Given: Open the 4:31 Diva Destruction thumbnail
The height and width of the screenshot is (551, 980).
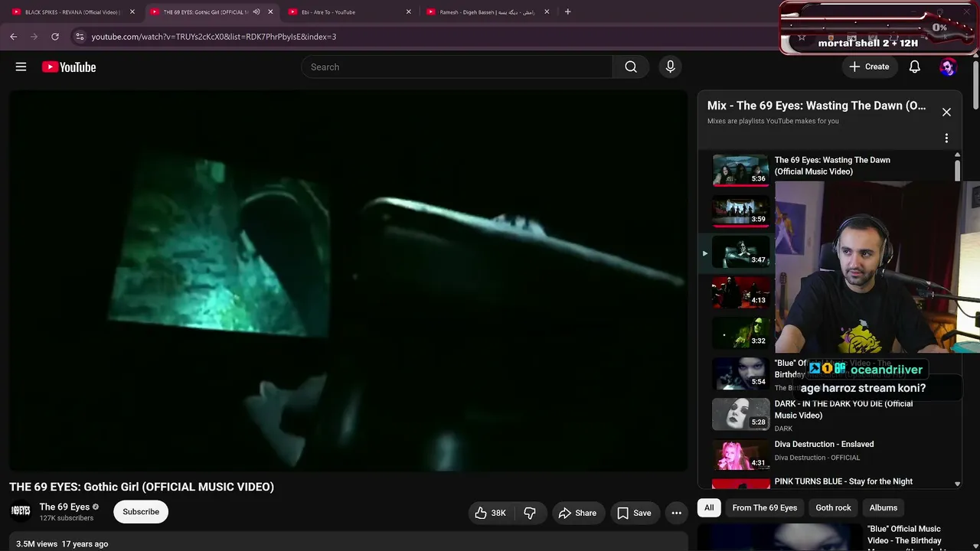Looking at the screenshot, I should 740,455.
